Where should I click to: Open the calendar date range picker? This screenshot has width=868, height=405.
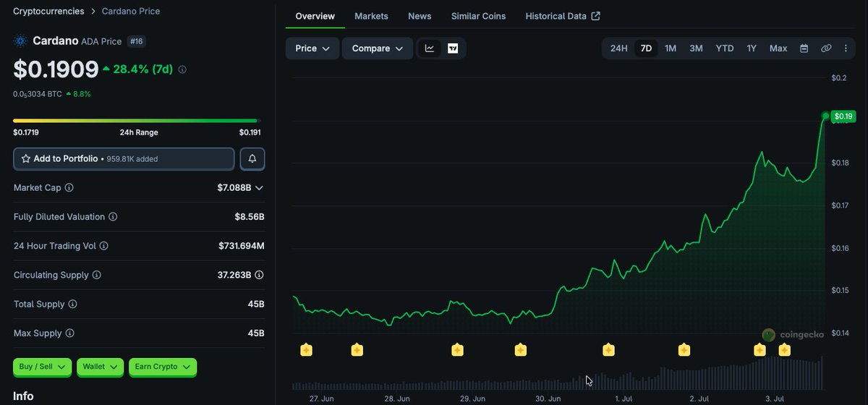804,48
